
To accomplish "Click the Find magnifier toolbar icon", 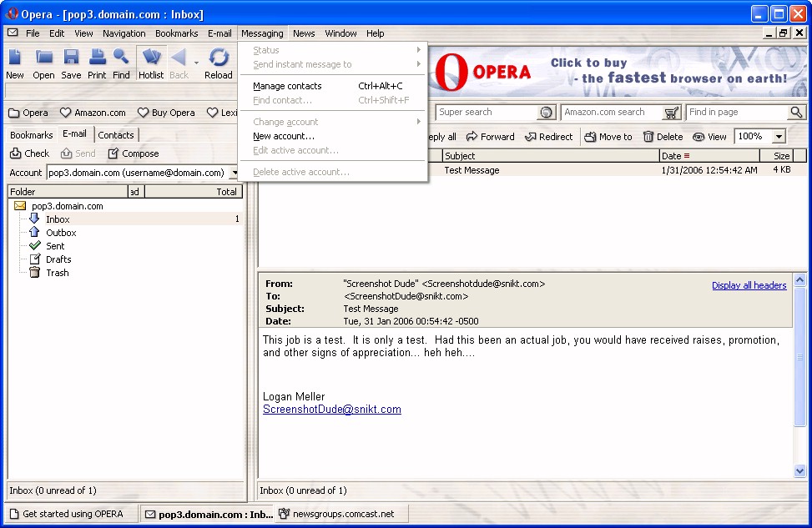I will tap(121, 58).
